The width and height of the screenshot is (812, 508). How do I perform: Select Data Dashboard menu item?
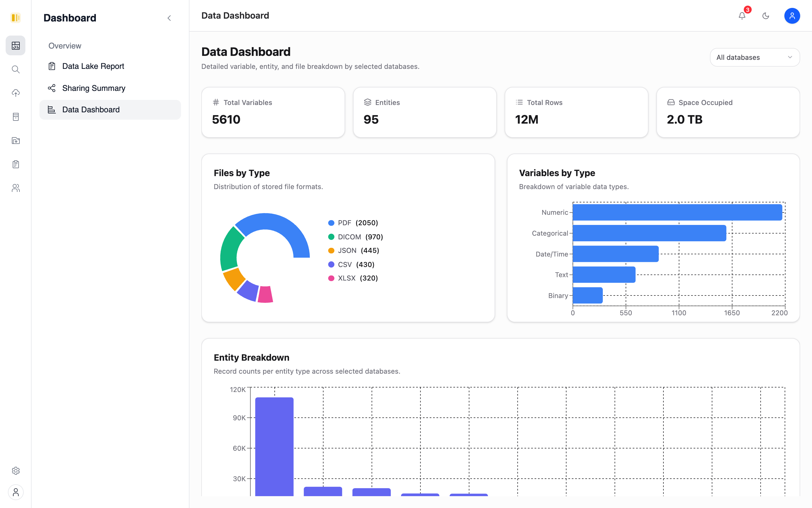click(x=110, y=110)
